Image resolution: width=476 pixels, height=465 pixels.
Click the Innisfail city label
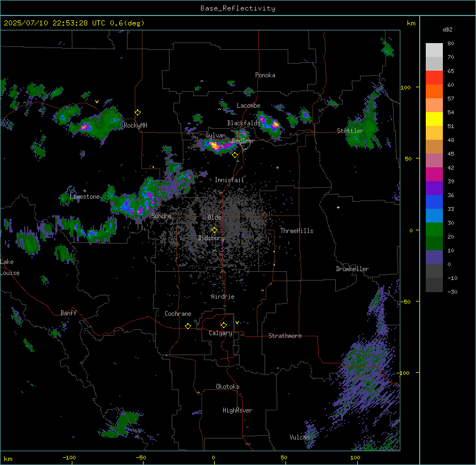(x=229, y=180)
